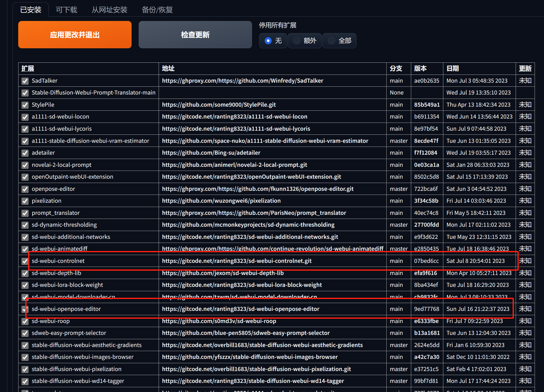
Task: Click the 检查更新 button
Action: (195, 35)
